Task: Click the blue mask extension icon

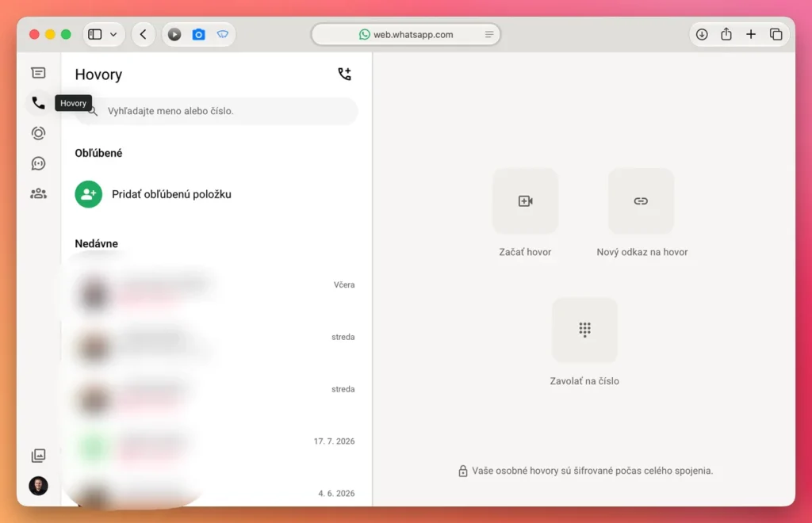Action: 223,35
